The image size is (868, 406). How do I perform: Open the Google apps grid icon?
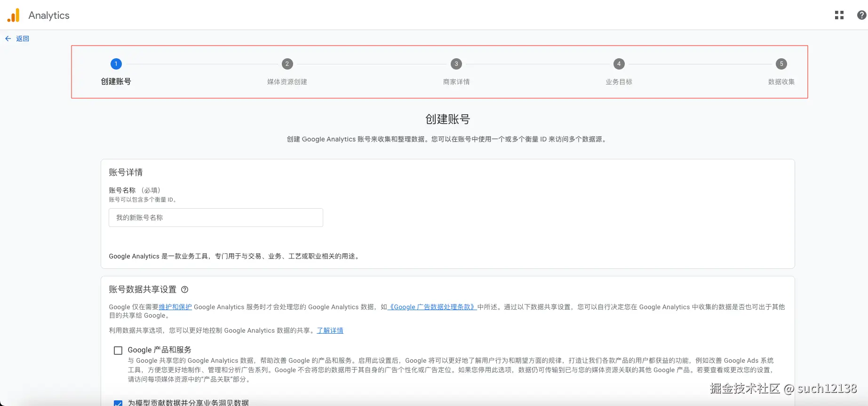point(839,15)
